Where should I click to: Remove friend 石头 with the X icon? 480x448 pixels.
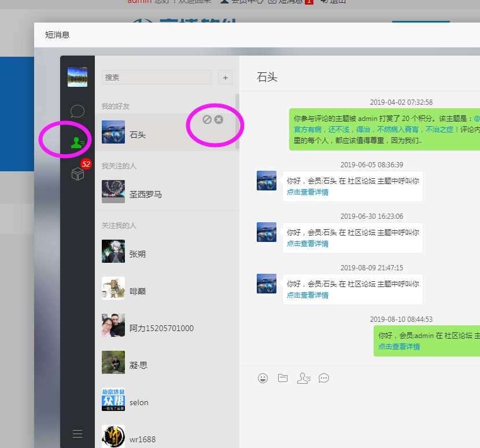219,119
